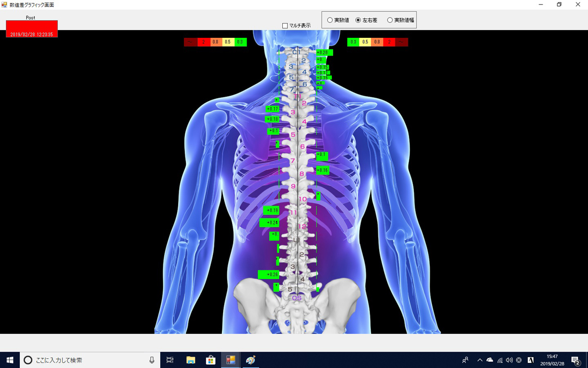Click the +0.15 value bar beside cervical 3
Screen dimensions: 588x368
(323, 67)
